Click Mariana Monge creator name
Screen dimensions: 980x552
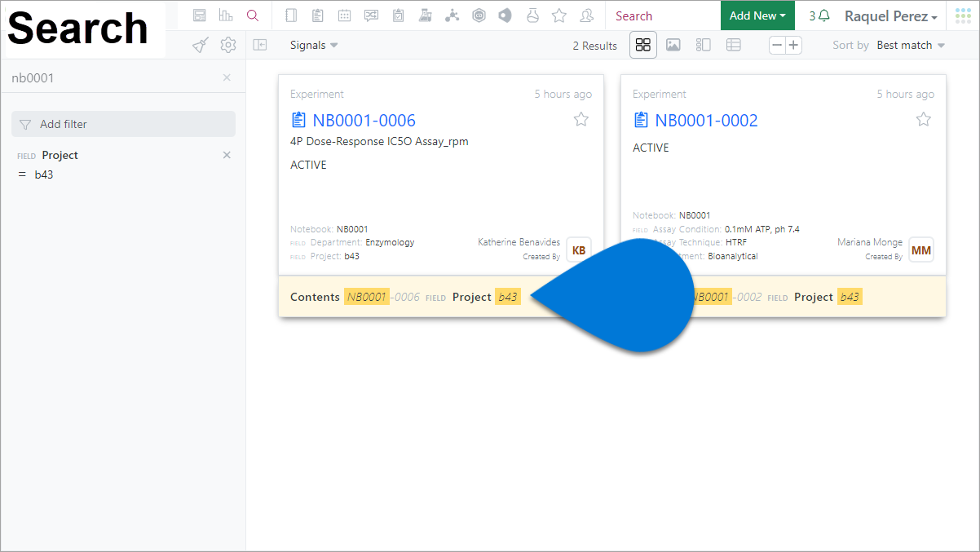pyautogui.click(x=870, y=242)
